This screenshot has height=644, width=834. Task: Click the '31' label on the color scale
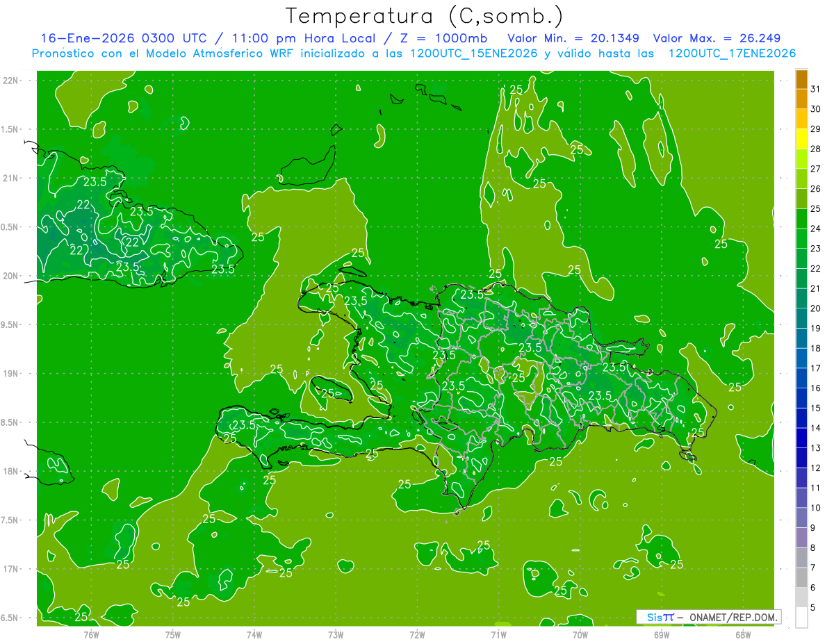(816, 89)
